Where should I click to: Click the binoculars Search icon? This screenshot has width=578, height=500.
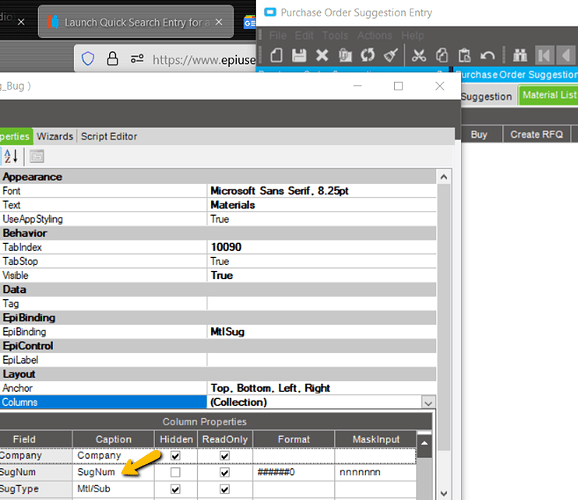(x=520, y=55)
